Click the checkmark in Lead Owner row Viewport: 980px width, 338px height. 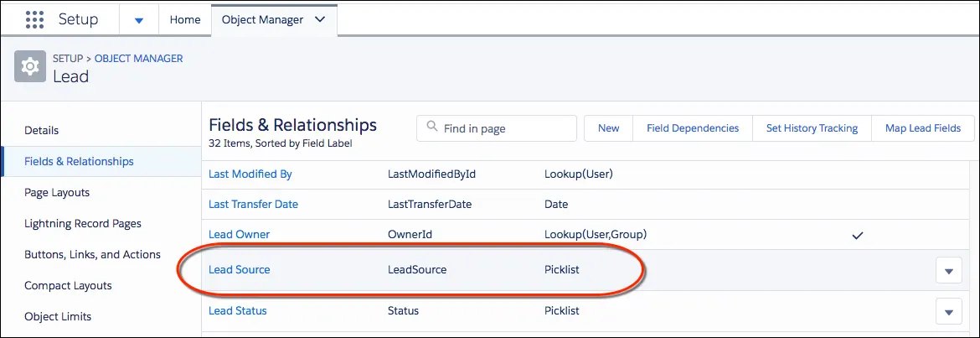click(x=858, y=236)
